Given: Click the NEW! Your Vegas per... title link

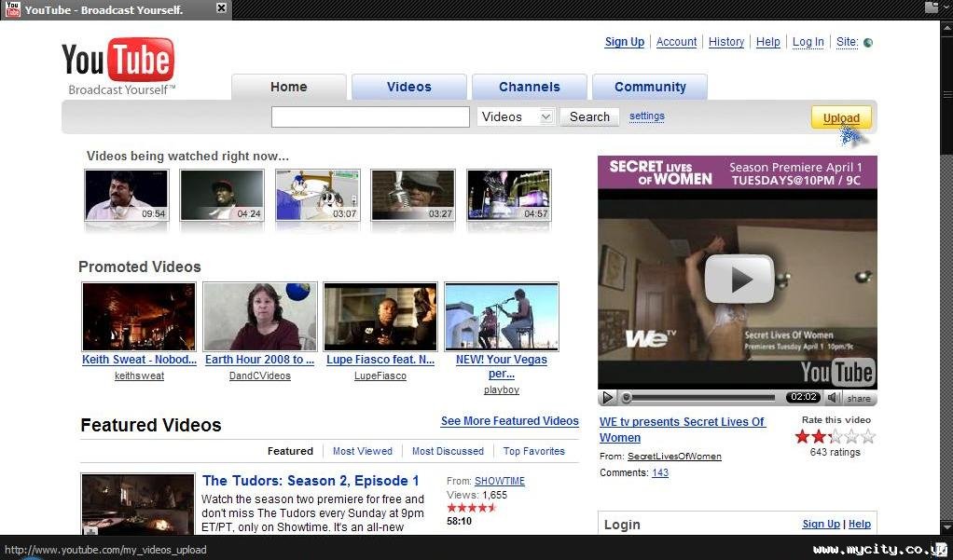Looking at the screenshot, I should click(x=502, y=366).
